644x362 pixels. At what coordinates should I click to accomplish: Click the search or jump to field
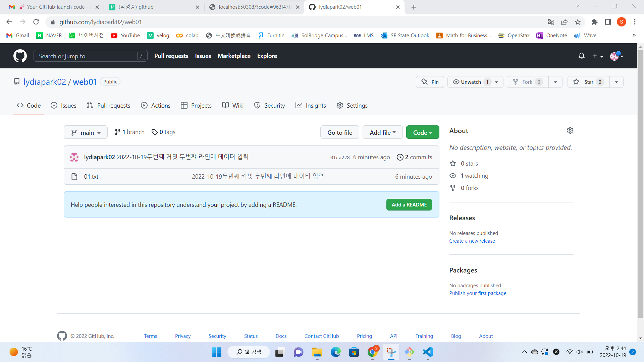tap(90, 56)
